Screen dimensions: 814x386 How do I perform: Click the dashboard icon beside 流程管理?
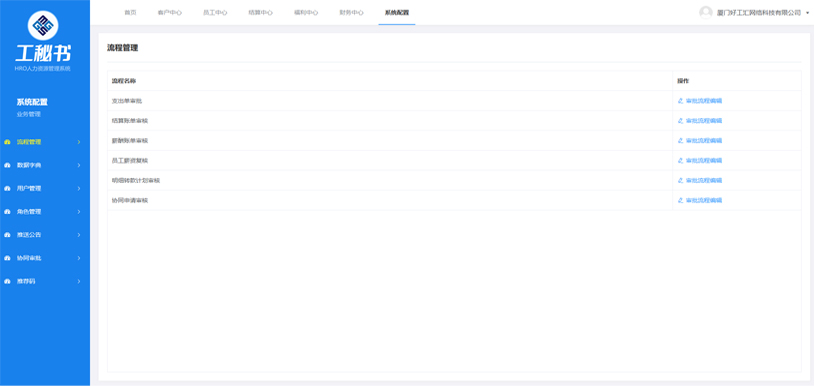click(x=7, y=142)
